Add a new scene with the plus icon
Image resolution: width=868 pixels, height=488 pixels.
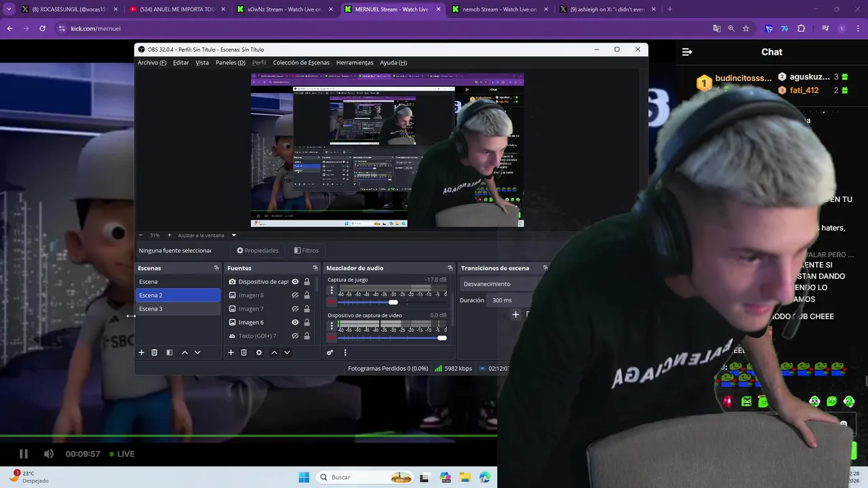[x=142, y=352]
